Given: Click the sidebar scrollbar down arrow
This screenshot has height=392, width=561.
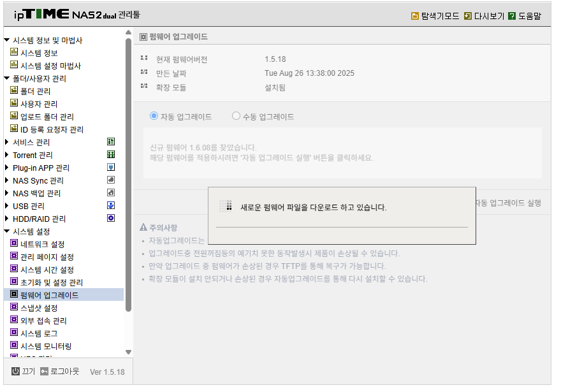Looking at the screenshot, I should point(128,352).
